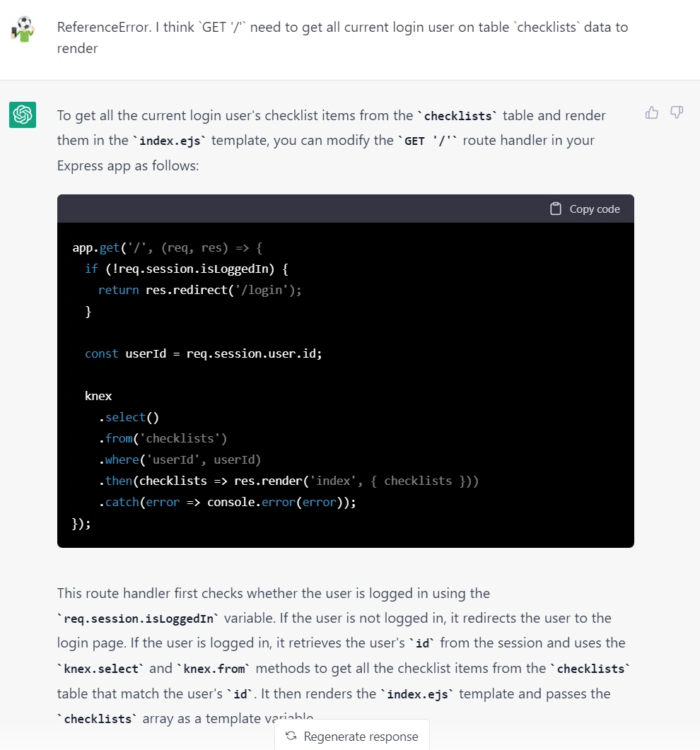The image size is (700, 750).
Task: Click the inline knex.select code text
Action: pos(100,669)
